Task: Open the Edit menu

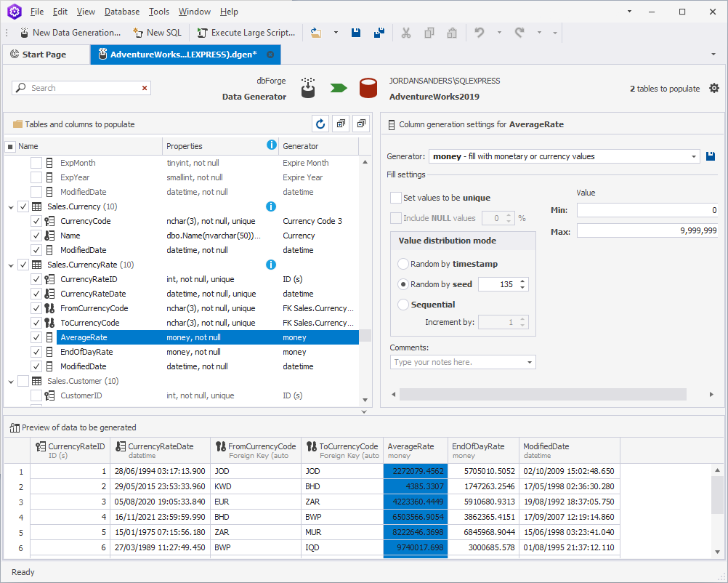Action: (x=60, y=12)
